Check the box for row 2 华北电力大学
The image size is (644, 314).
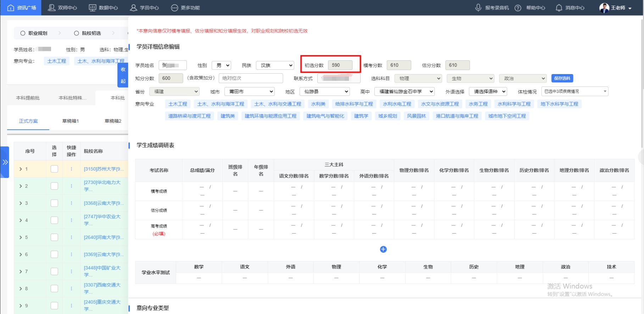(x=54, y=186)
